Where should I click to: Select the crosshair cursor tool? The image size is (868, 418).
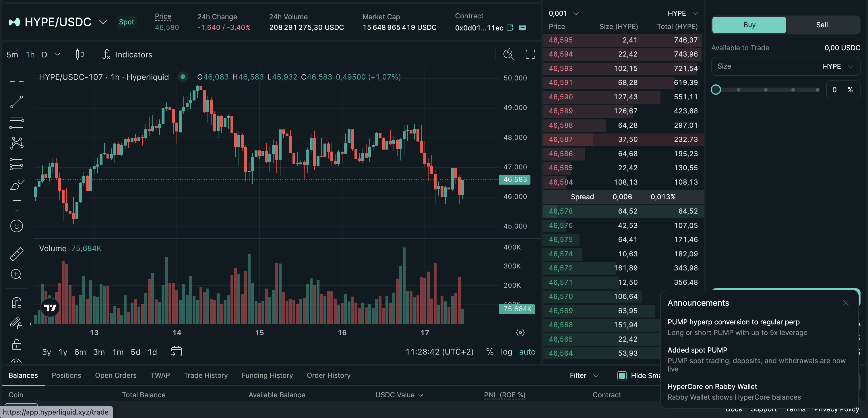[x=17, y=81]
